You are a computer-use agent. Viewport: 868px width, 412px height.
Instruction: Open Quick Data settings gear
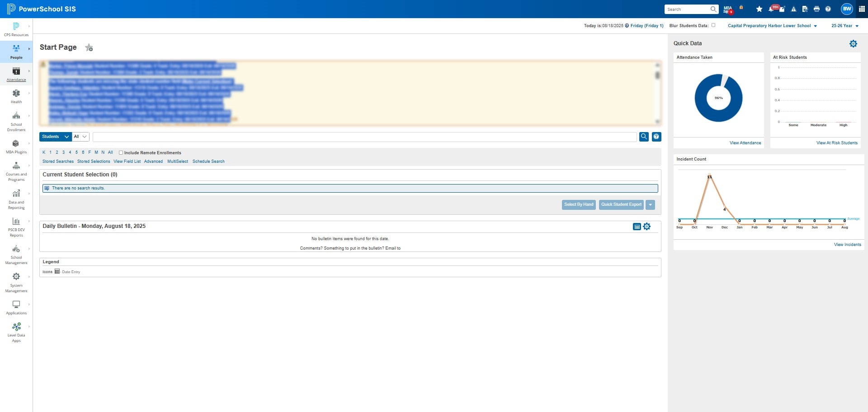tap(853, 43)
